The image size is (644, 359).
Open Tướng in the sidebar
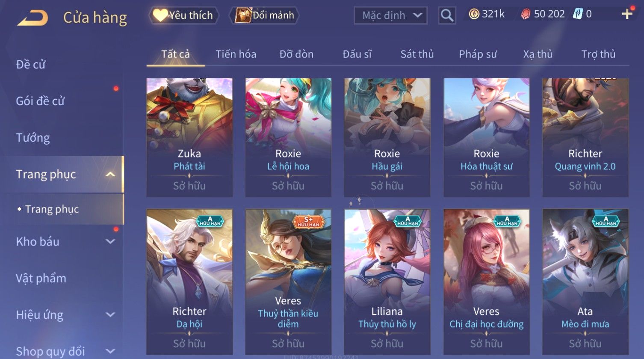(x=33, y=138)
